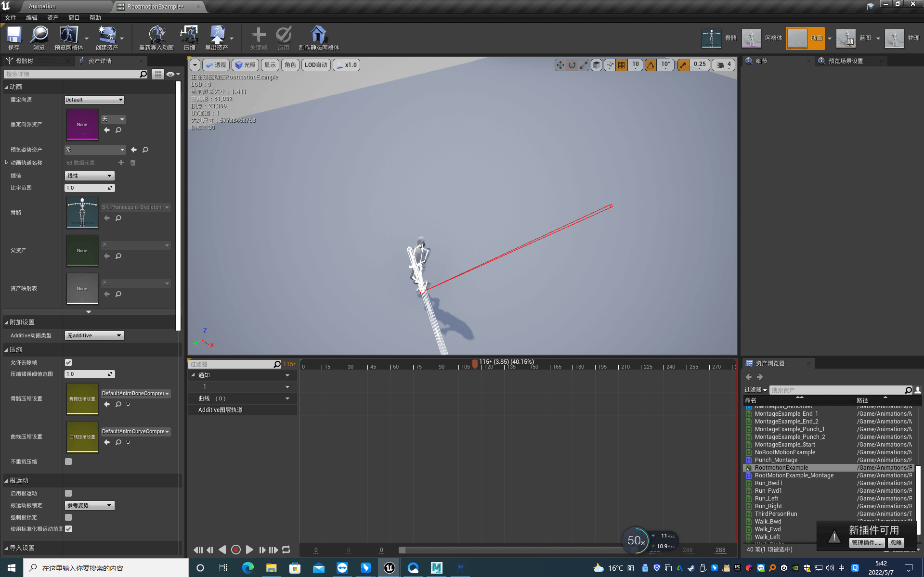Toggle the 强制根锁定 checkbox
924x577 pixels.
click(x=68, y=517)
